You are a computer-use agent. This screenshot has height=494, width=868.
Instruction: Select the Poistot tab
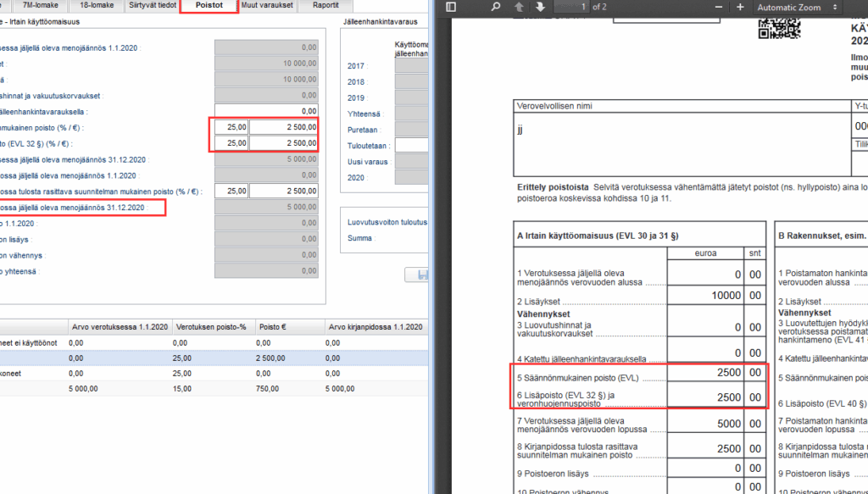pos(209,6)
